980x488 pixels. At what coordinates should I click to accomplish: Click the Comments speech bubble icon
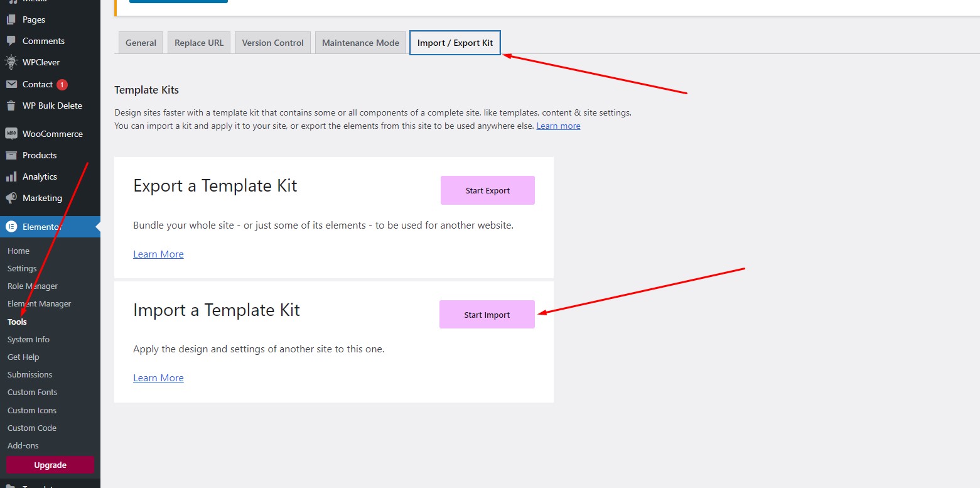pyautogui.click(x=11, y=41)
